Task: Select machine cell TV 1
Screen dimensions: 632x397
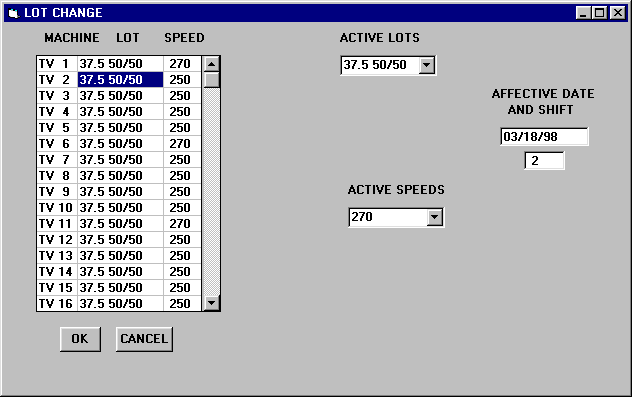Action: [57, 64]
